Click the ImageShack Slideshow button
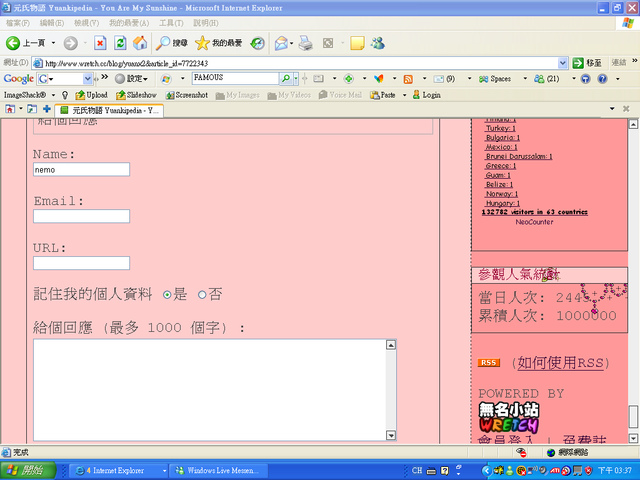 (136, 95)
